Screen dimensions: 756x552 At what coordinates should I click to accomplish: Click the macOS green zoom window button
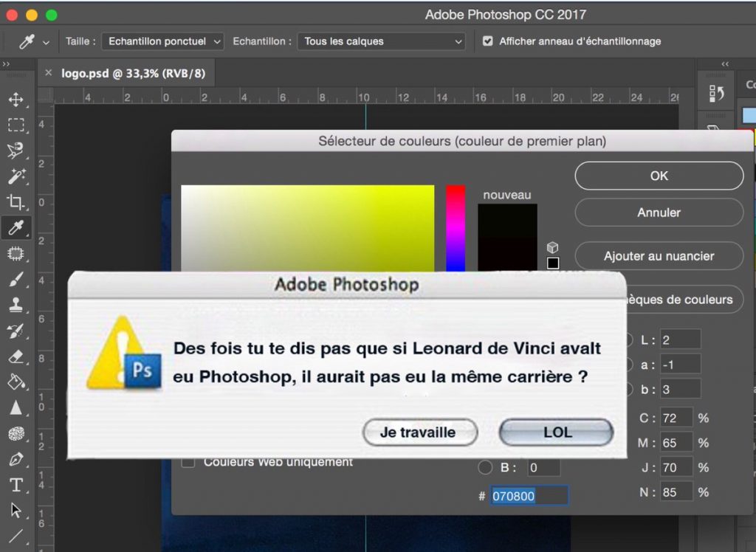[52, 15]
